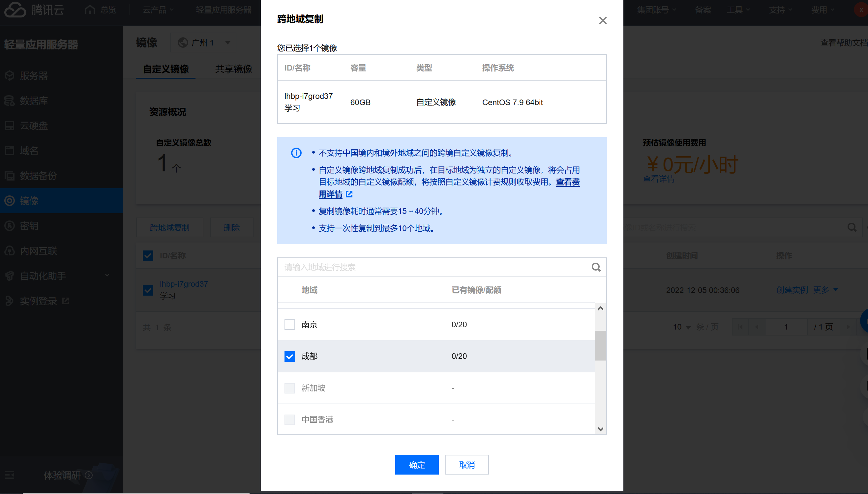Click the 数据备份 sidebar icon

coord(10,176)
